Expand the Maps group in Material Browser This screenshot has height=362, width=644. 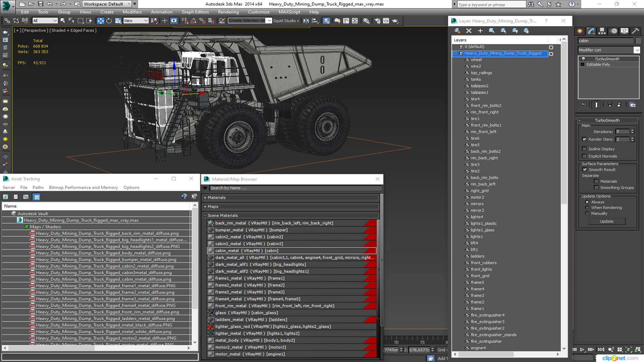click(205, 207)
